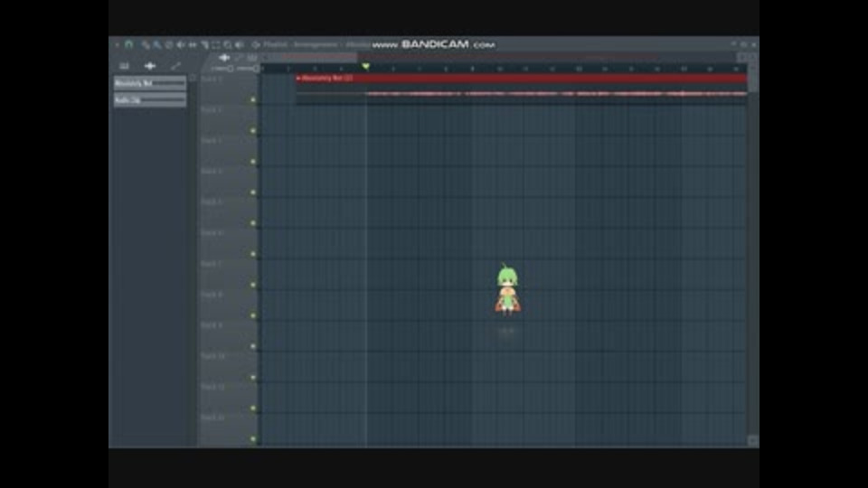Image resolution: width=868 pixels, height=488 pixels.
Task: Select the Track 12 header label
Action: (212, 418)
